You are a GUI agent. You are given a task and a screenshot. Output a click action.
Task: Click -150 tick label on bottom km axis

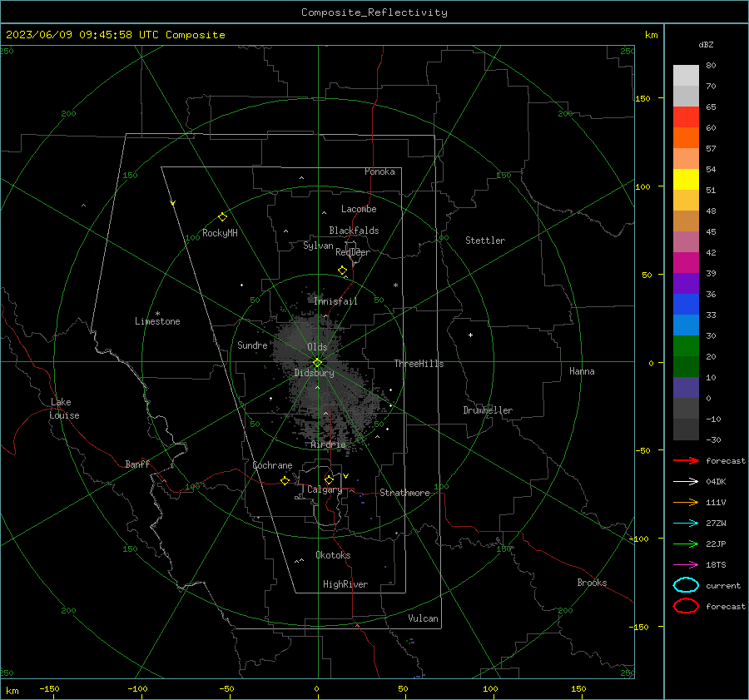click(x=49, y=688)
